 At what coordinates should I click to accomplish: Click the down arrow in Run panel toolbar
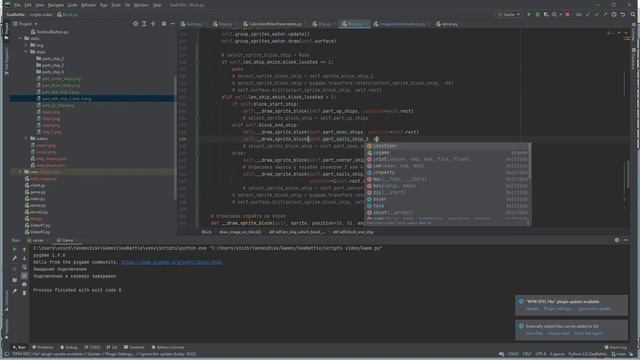24,258
